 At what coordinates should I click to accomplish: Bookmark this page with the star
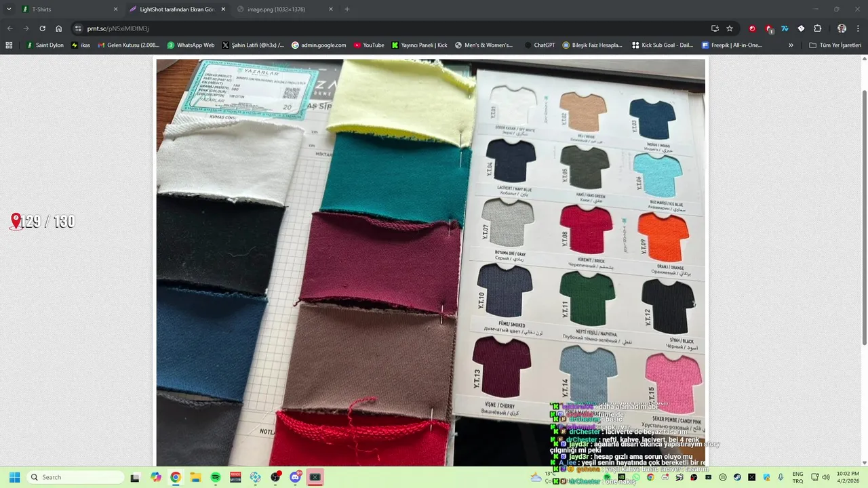(730, 28)
